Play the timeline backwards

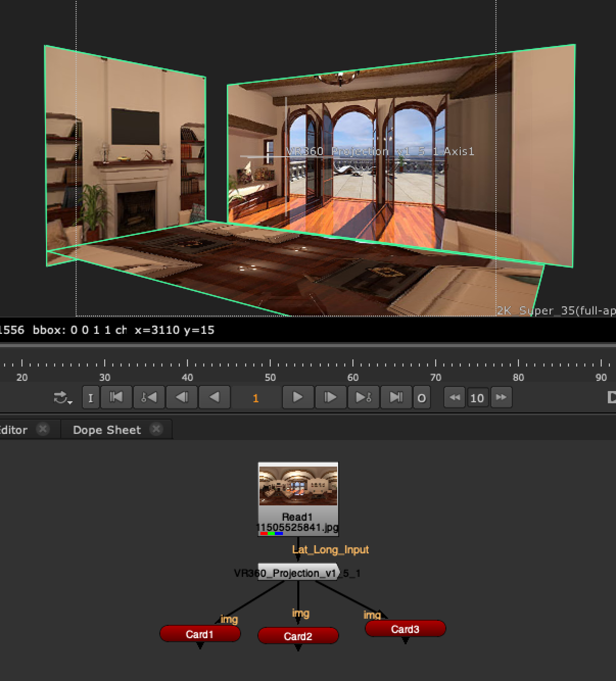(215, 397)
